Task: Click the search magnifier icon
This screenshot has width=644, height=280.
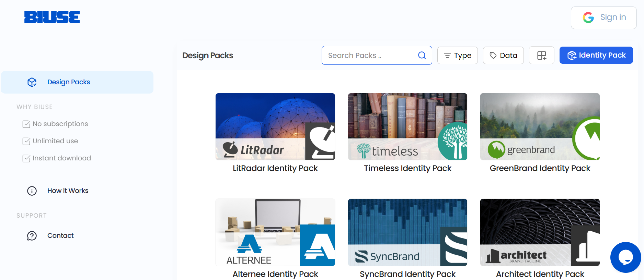Action: click(422, 55)
